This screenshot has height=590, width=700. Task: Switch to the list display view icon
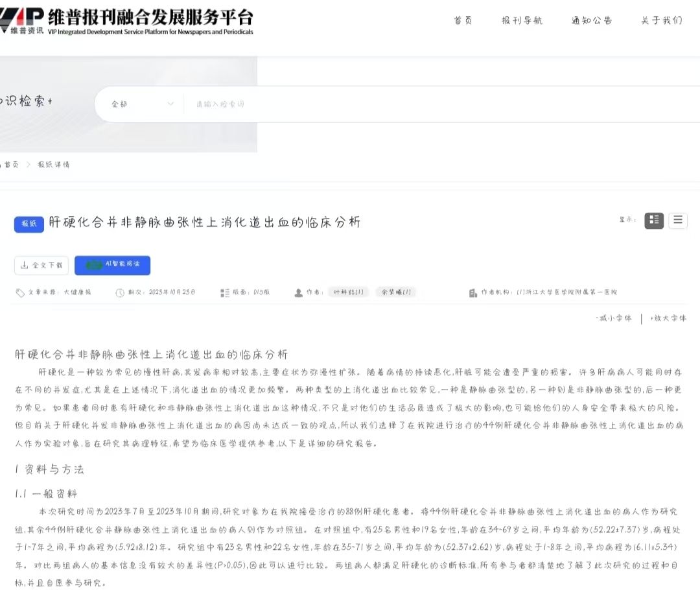pos(677,220)
